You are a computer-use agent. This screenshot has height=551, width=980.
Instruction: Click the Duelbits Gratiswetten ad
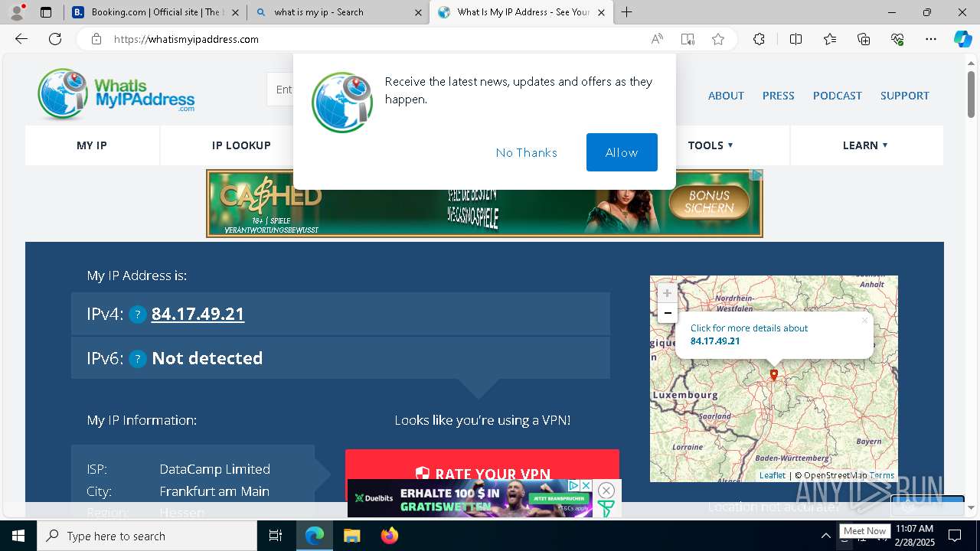click(x=470, y=498)
